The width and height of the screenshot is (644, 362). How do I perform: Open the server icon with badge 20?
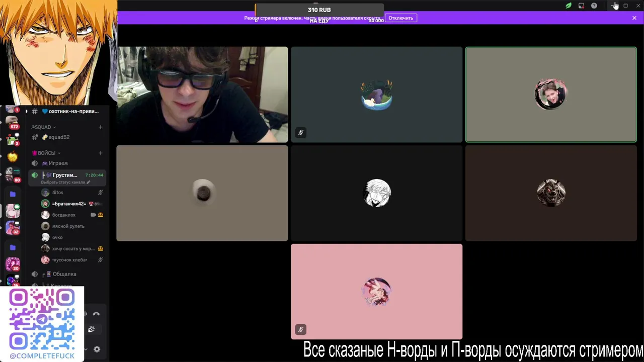tap(13, 264)
